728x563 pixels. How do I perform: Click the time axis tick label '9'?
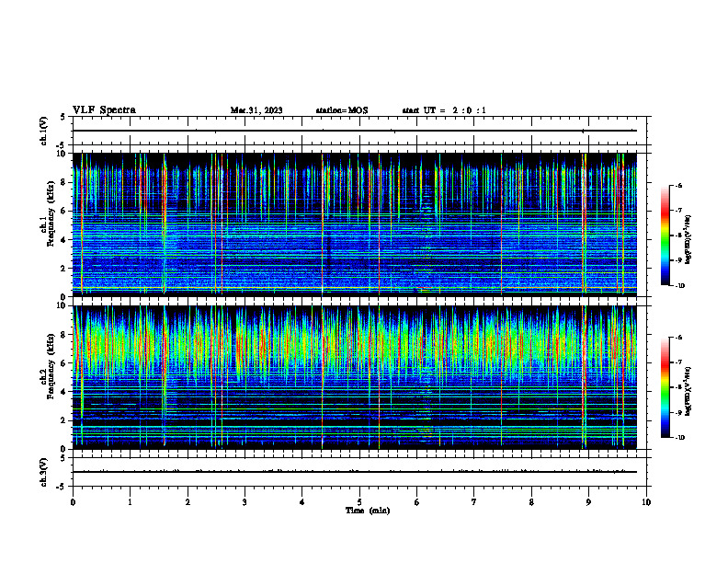tap(588, 502)
